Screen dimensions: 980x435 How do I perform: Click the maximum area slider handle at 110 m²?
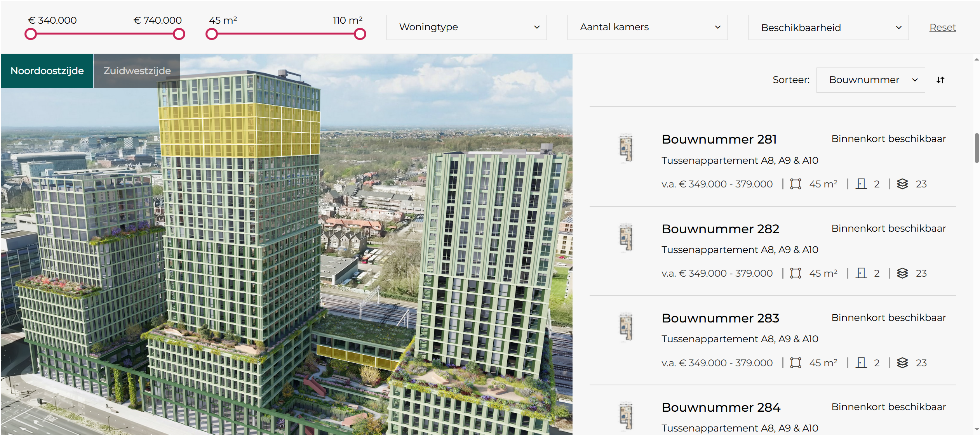360,34
